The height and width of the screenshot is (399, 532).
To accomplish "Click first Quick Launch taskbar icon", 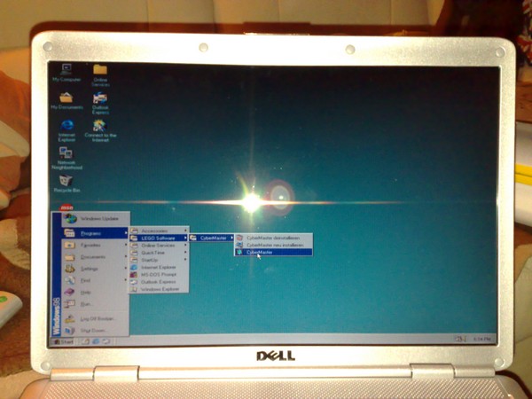I will coord(85,341).
